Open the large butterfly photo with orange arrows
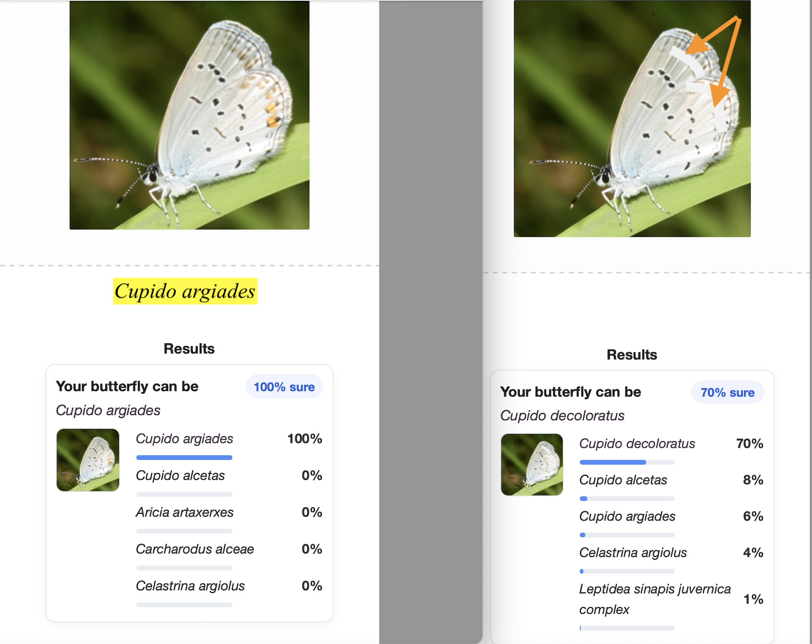 [632, 119]
